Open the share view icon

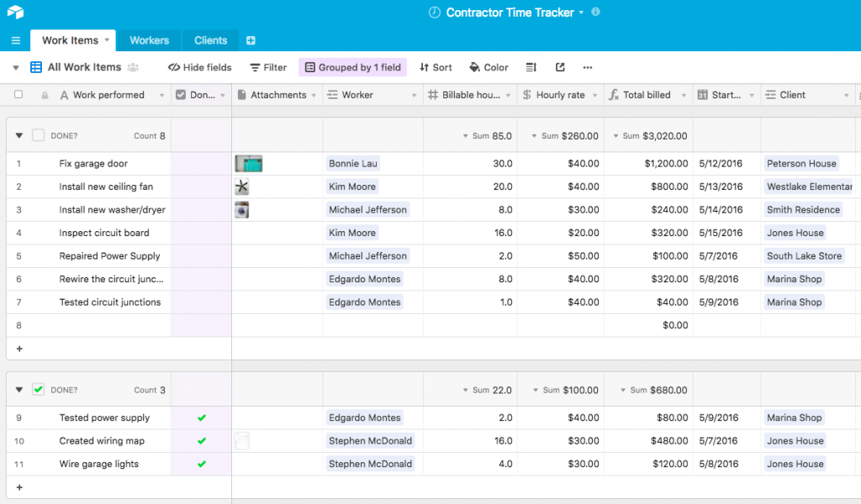click(x=560, y=67)
